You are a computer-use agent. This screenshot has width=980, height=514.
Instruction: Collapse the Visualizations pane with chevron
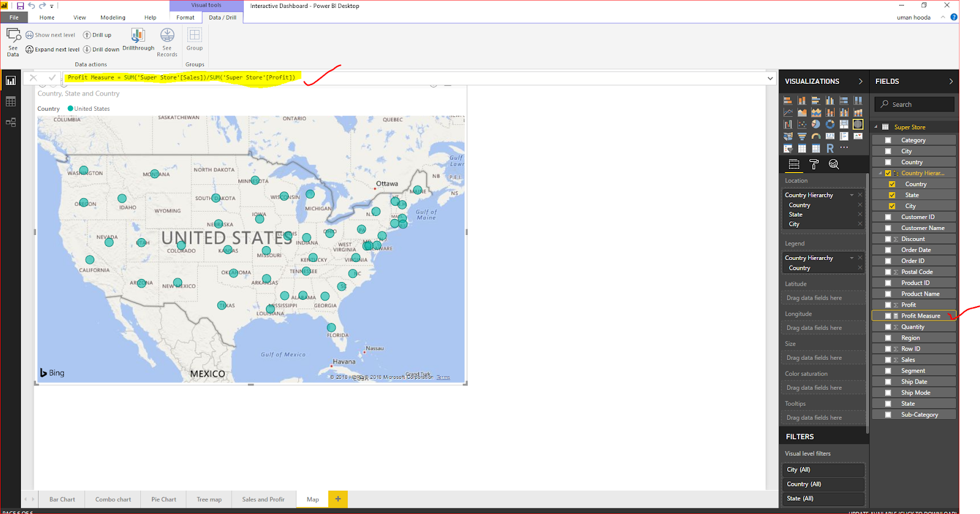[861, 81]
